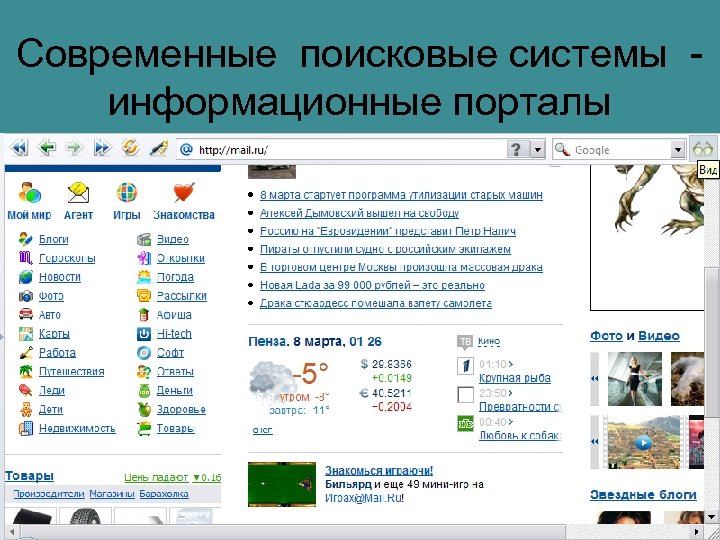
Task: Click the fast-forward double-arrow toolbar icon
Action: click(x=102, y=148)
